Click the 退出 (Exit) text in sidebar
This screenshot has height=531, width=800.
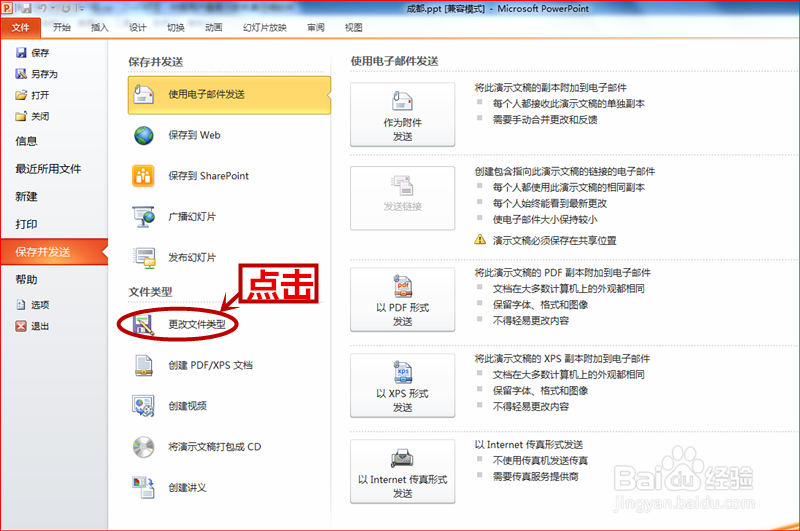click(40, 326)
